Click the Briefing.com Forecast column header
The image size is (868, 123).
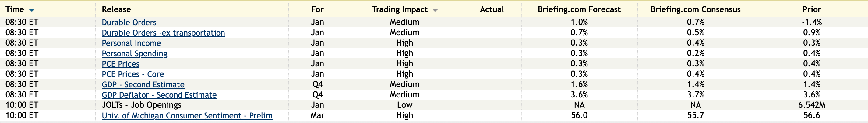[579, 9]
